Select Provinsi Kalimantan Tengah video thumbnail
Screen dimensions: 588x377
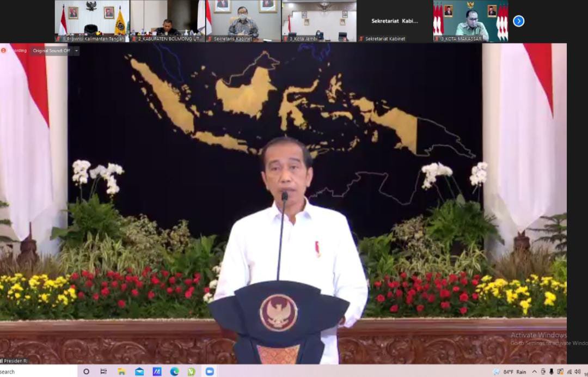91,21
